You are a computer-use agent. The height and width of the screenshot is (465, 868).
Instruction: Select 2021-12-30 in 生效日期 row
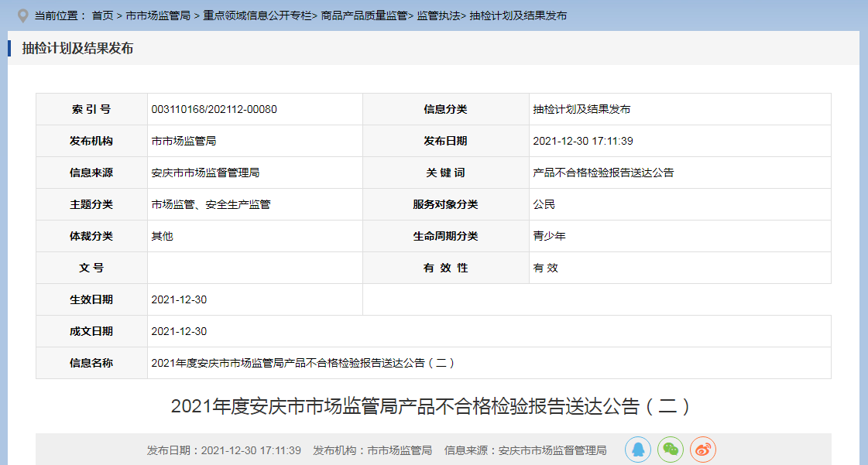[x=179, y=299]
